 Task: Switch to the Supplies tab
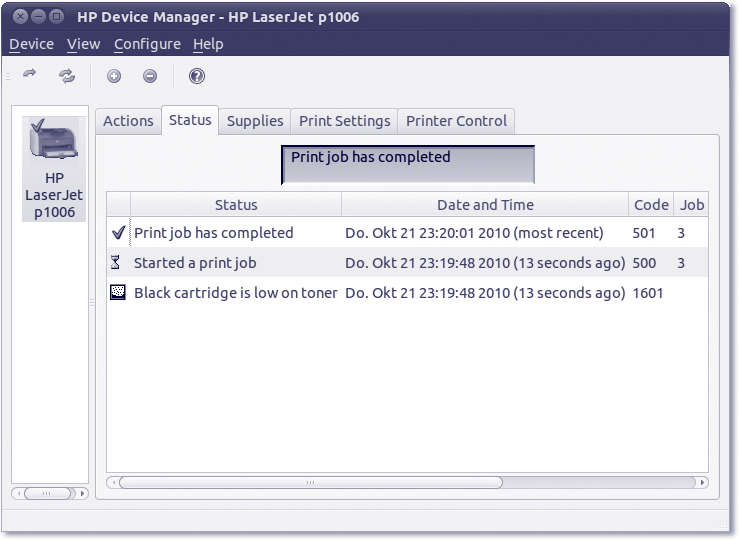255,121
